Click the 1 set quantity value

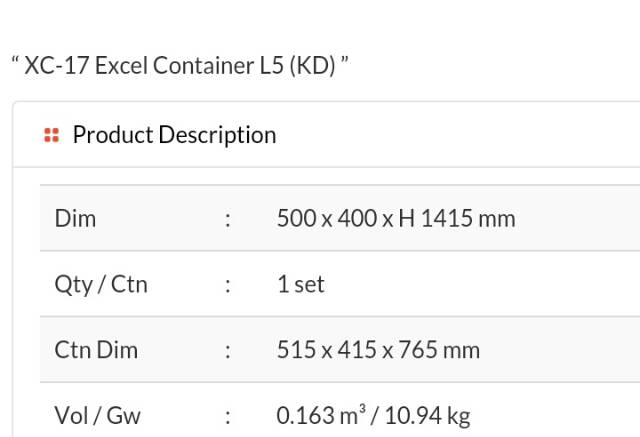(x=301, y=284)
